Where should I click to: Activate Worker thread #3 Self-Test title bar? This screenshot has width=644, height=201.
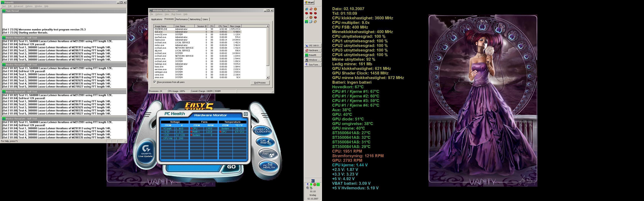click(64, 92)
